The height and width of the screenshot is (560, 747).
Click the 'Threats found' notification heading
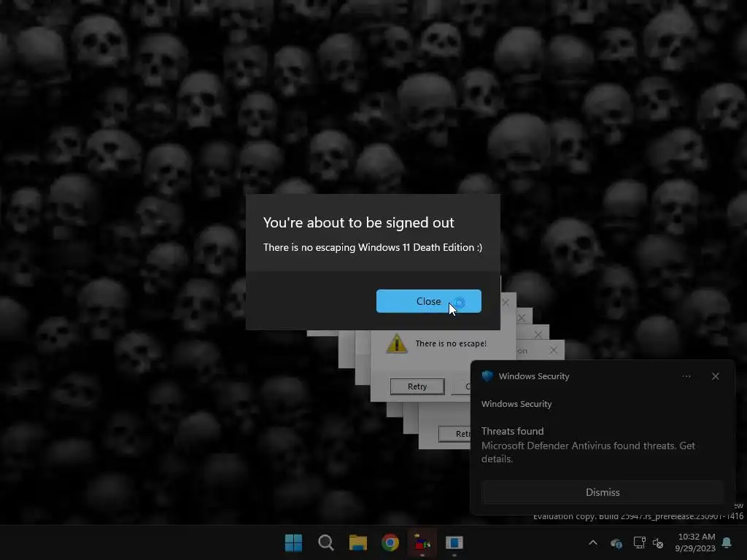(x=512, y=431)
